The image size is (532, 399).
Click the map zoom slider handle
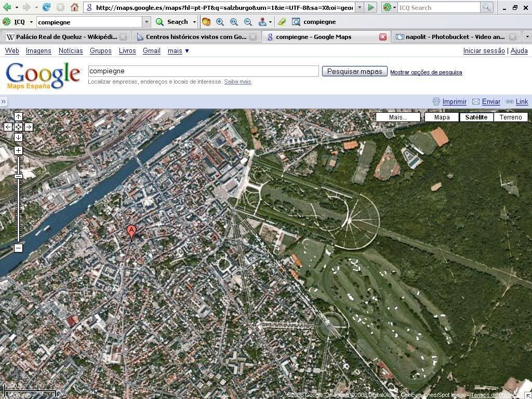pyautogui.click(x=18, y=177)
